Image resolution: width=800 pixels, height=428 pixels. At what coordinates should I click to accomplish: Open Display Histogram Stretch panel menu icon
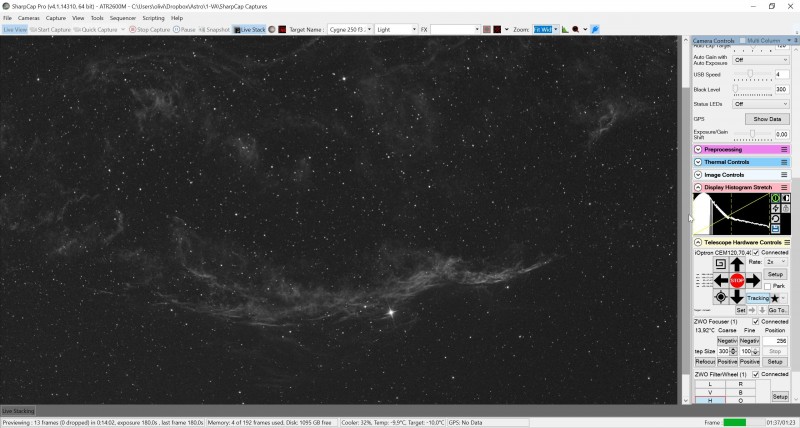pos(784,188)
